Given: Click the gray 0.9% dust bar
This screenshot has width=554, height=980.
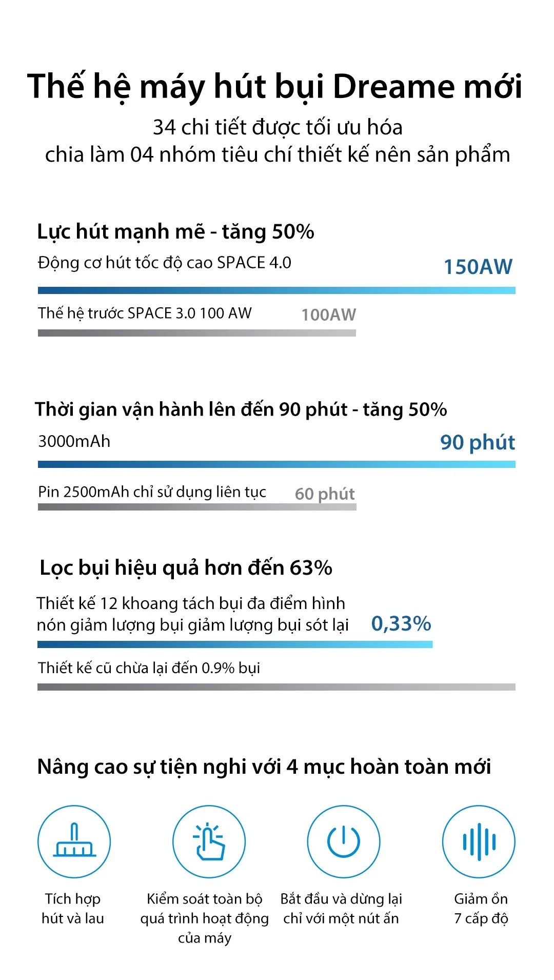Looking at the screenshot, I should [276, 687].
